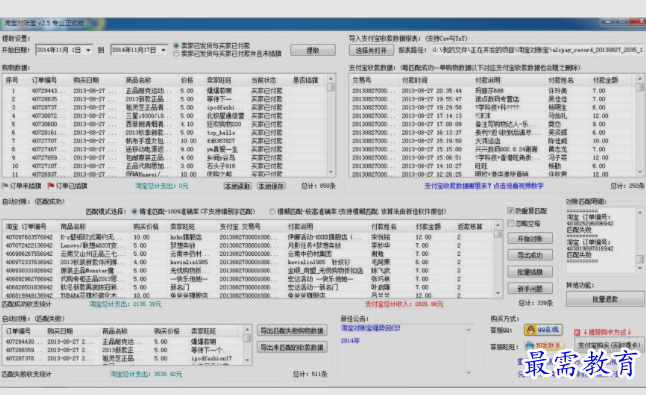646x395 pixels.
Task: Click 导出未匹配的收款数据 button
Action: (293, 347)
